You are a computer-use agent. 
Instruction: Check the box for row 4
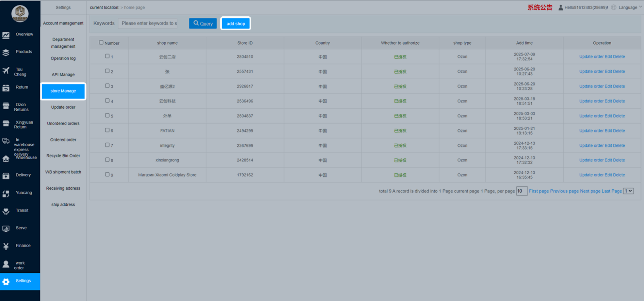pos(107,100)
